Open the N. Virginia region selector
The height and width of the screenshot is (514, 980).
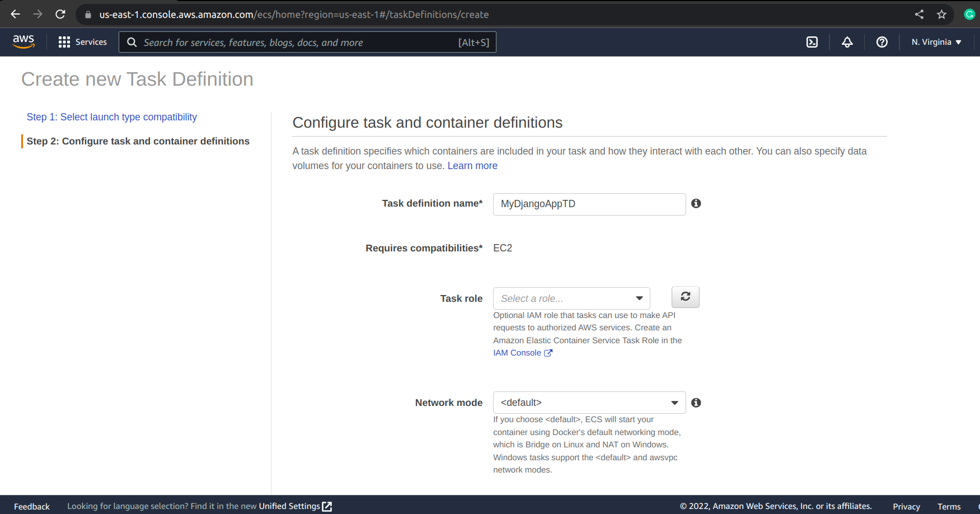click(936, 42)
